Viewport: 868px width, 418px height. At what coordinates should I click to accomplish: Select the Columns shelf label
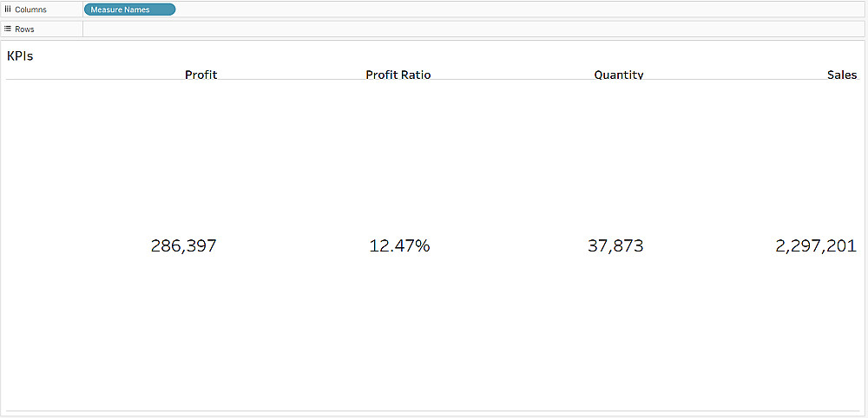tap(30, 10)
